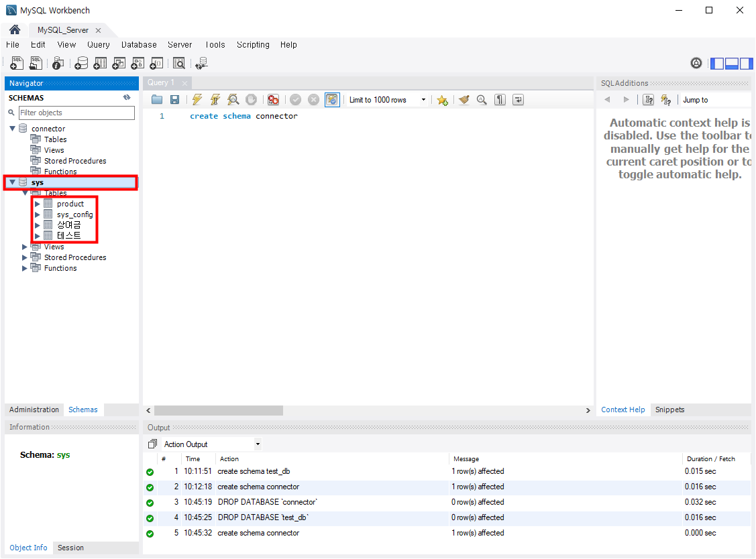Open a script file in query editor
Screen dimensions: 756x559
(x=157, y=100)
